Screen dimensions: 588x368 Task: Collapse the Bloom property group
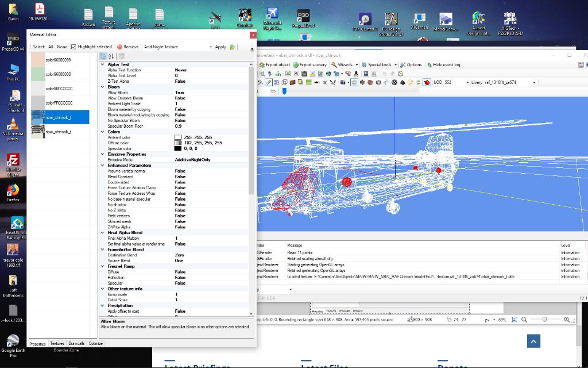pos(103,87)
